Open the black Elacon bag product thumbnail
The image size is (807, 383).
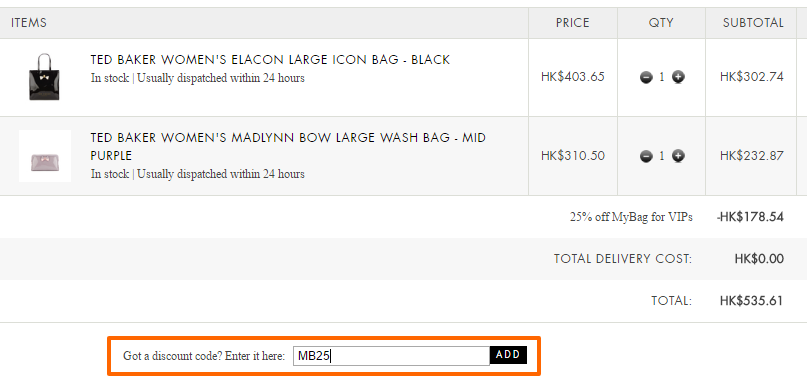pos(45,77)
